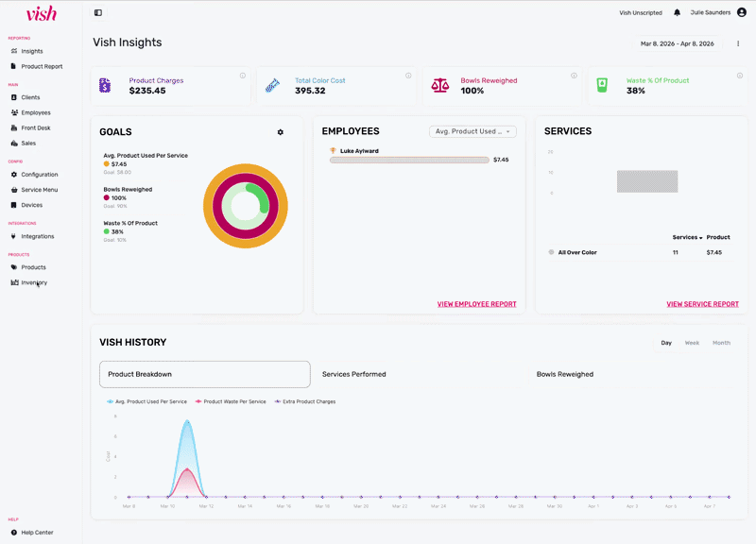The height and width of the screenshot is (544, 756).
Task: Open the Goals settings gear
Action: [x=281, y=132]
